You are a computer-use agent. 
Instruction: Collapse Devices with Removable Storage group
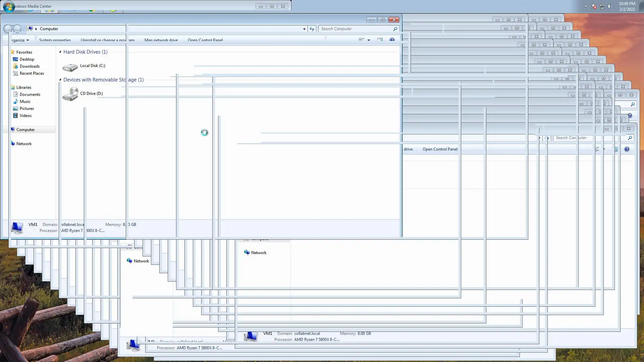click(60, 80)
